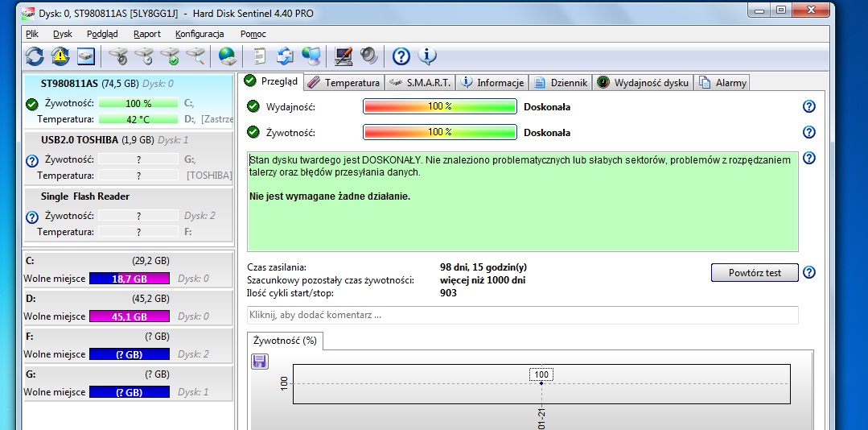Open the Raport menu
The height and width of the screenshot is (430, 868).
click(147, 34)
